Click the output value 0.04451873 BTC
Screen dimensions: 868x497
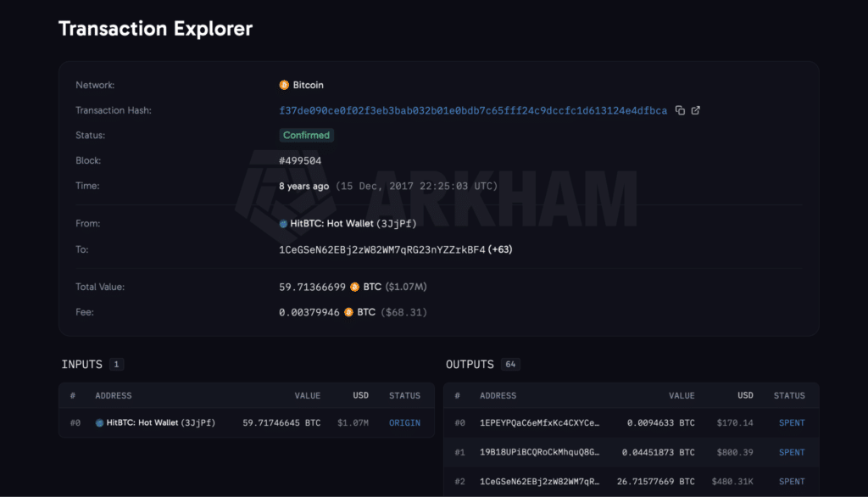[658, 452]
